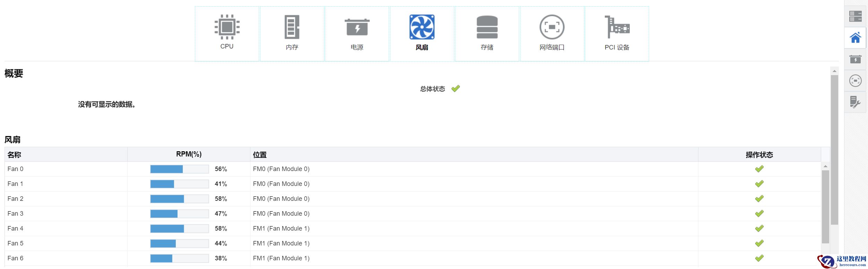
Task: Click the fan table scrollbar up arrow
Action: (x=825, y=166)
